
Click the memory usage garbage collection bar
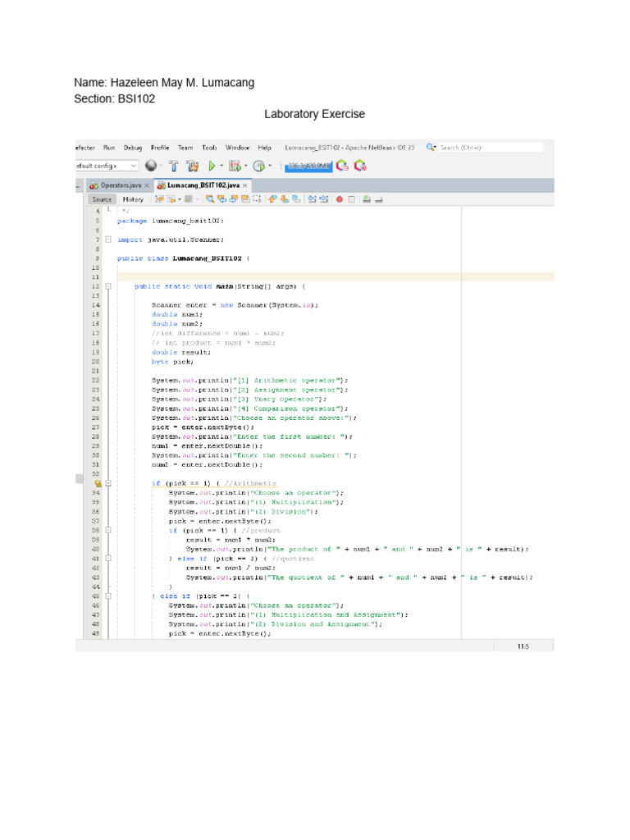pyautogui.click(x=308, y=166)
